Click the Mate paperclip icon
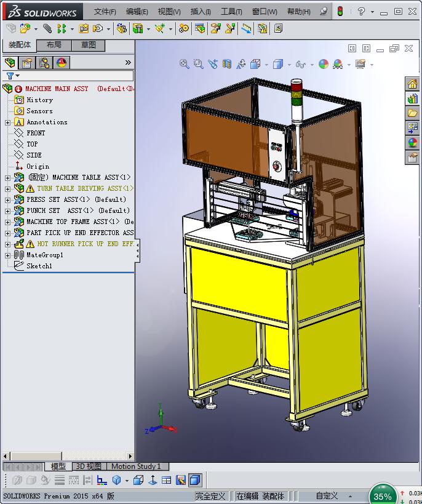The width and height of the screenshot is (422, 504). (x=47, y=28)
